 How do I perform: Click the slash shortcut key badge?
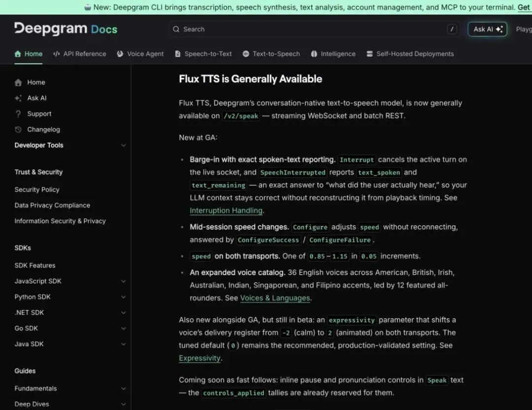(452, 29)
